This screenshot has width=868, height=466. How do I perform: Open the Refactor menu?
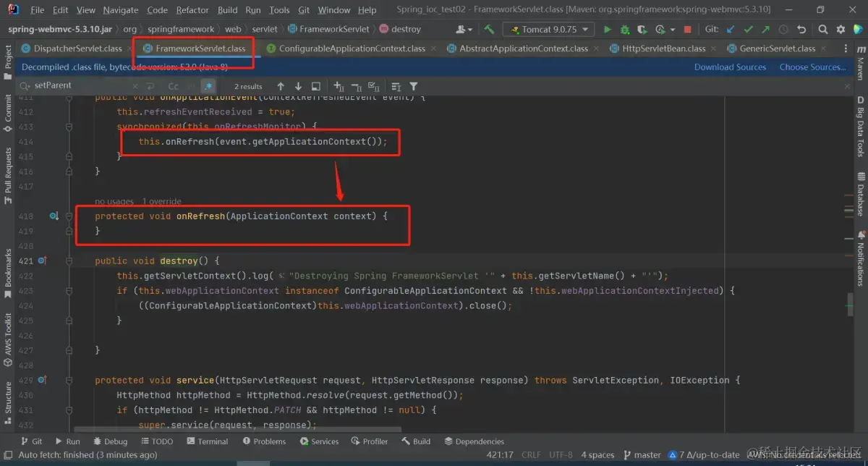[x=192, y=10]
